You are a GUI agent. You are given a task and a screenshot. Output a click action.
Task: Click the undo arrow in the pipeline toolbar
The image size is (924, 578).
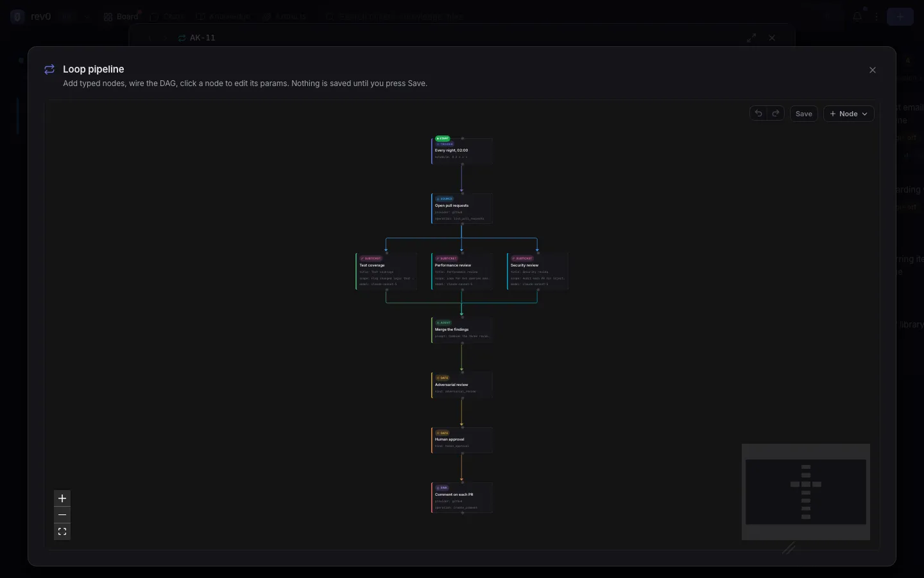click(758, 114)
